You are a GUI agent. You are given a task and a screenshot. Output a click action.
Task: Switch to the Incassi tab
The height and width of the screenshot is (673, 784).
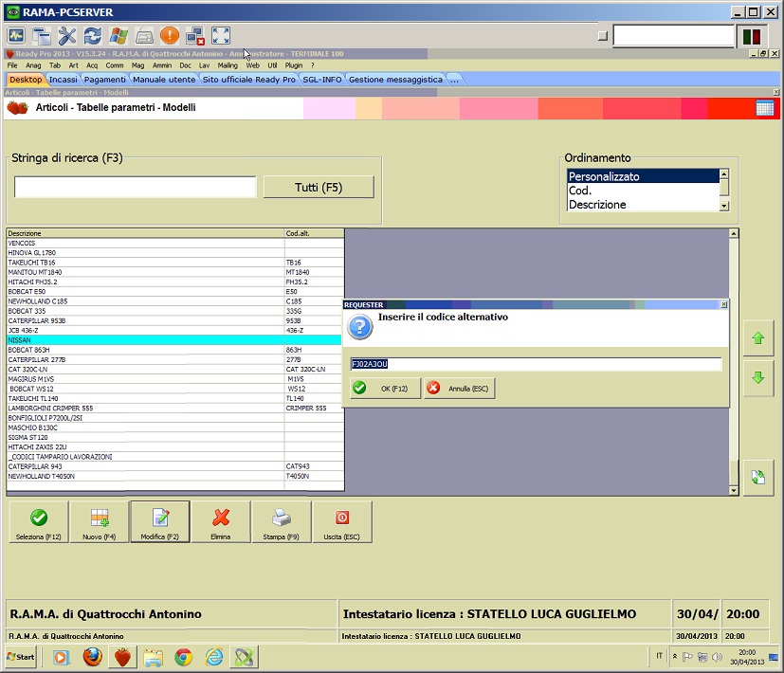click(63, 80)
